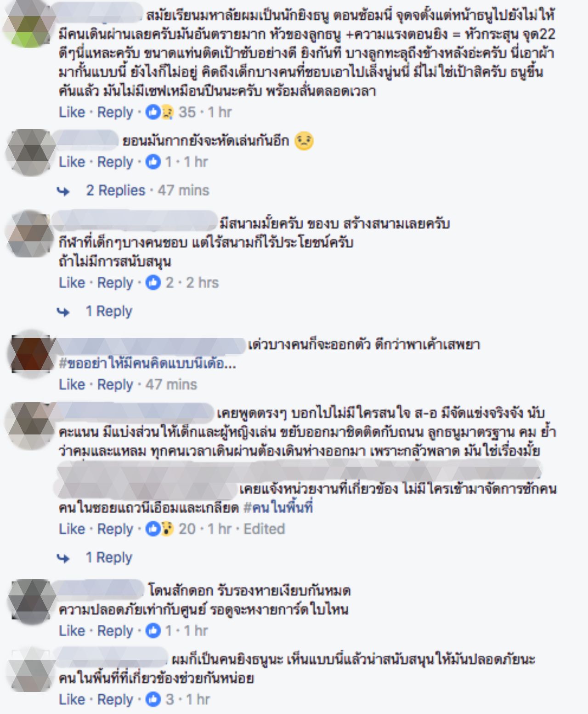Click the "Edited" label on the 20-reaction comment
This screenshot has width=588, height=714.
(x=264, y=529)
